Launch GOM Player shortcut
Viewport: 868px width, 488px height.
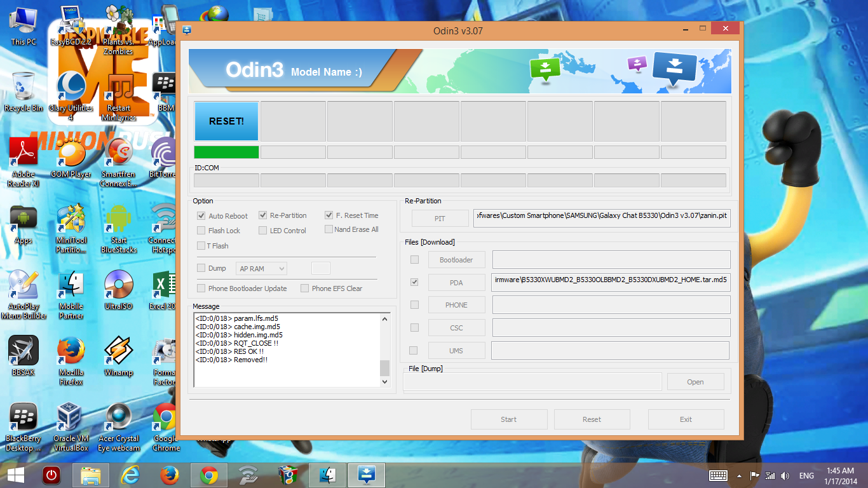click(71, 158)
